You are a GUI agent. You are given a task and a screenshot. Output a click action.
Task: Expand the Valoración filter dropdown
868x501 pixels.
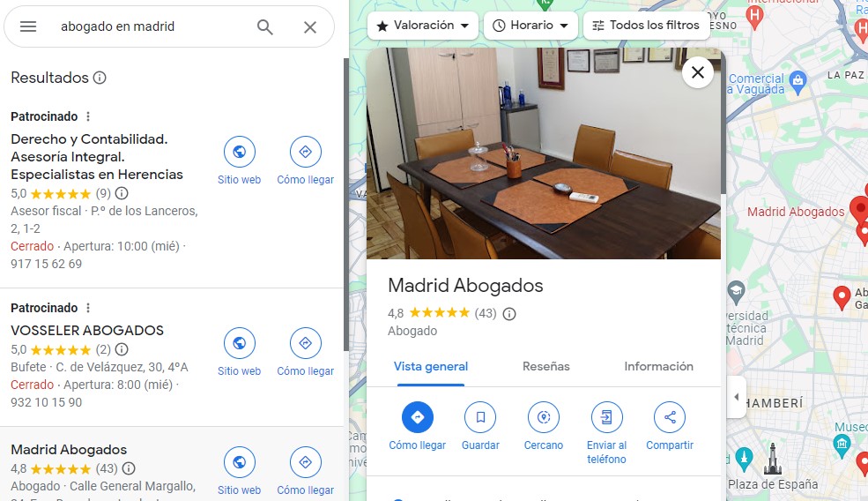pyautogui.click(x=422, y=26)
